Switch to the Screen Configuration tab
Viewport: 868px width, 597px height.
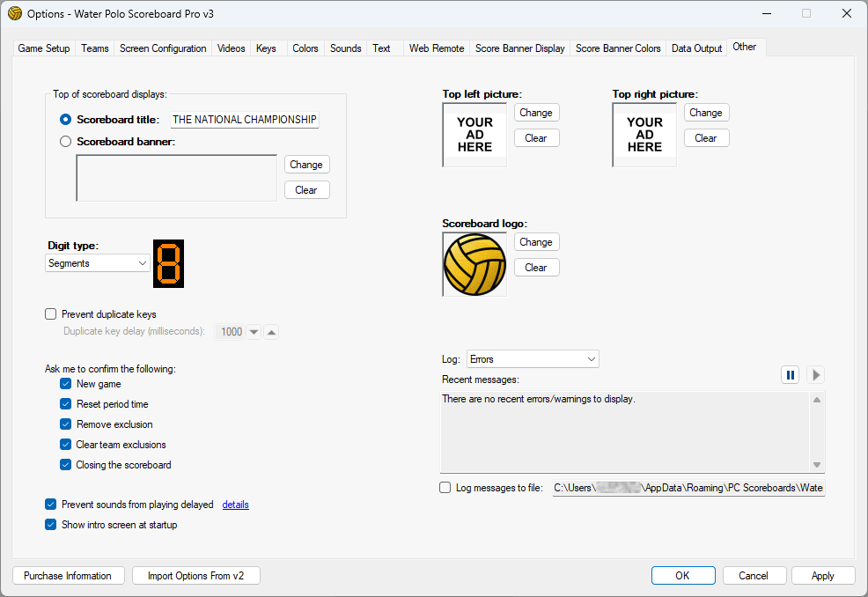tap(163, 48)
